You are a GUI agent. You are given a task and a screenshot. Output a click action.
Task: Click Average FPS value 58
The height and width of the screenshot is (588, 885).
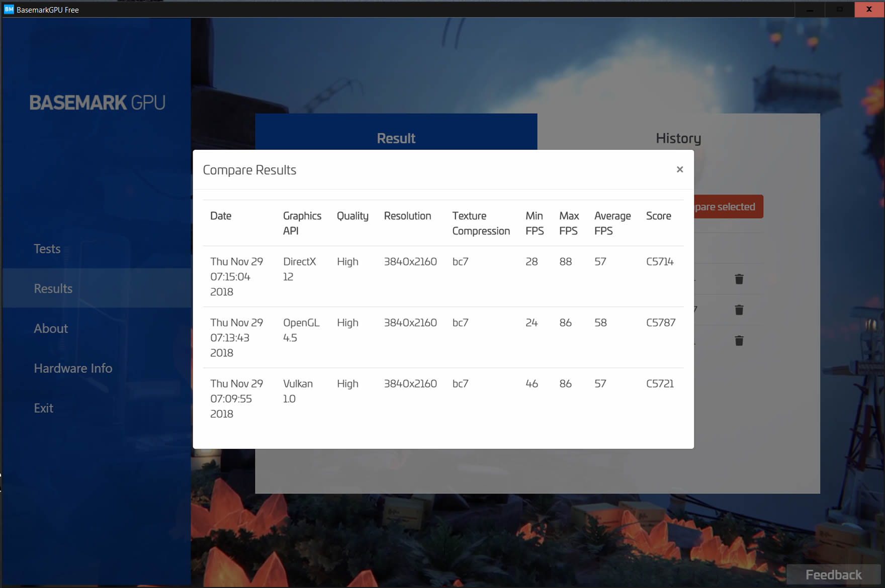[600, 323]
